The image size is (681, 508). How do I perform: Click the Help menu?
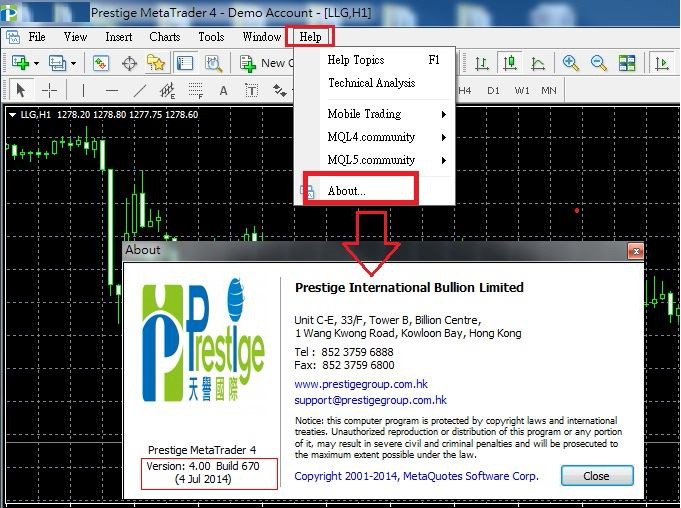click(x=310, y=37)
